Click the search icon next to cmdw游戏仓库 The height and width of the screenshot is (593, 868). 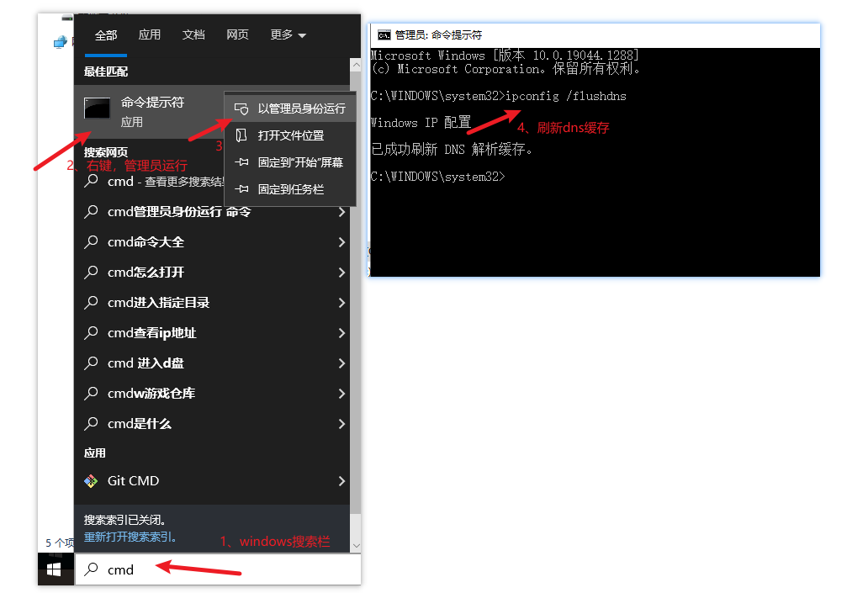[x=92, y=393]
